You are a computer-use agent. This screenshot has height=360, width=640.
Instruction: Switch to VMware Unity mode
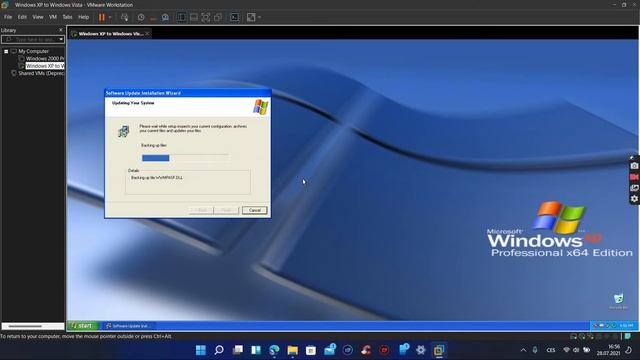[218, 17]
